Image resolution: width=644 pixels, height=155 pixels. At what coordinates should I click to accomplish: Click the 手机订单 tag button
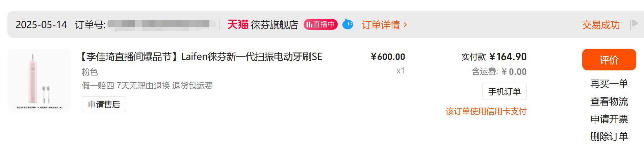click(x=505, y=91)
